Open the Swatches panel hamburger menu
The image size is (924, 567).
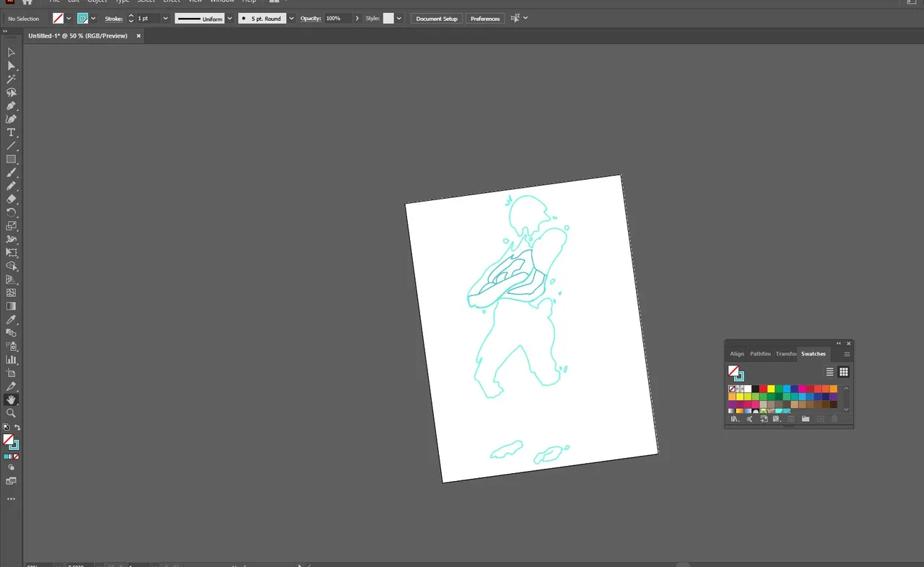[x=847, y=354]
